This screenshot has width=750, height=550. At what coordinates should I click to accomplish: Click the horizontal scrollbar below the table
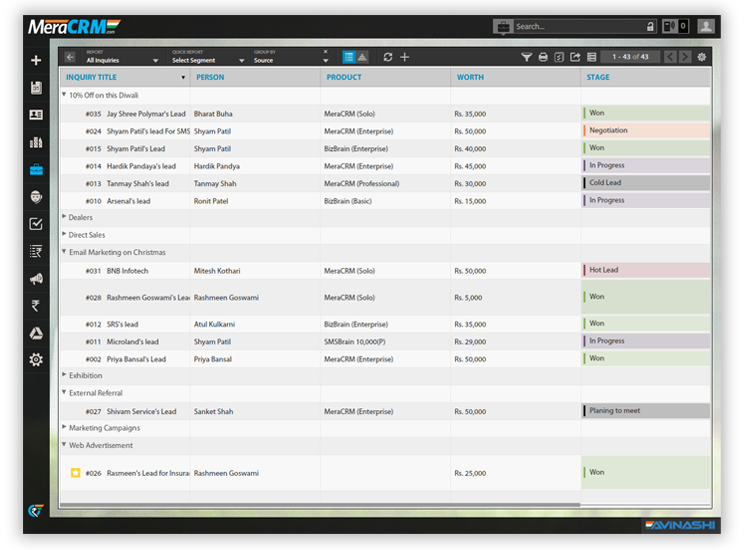[320, 505]
